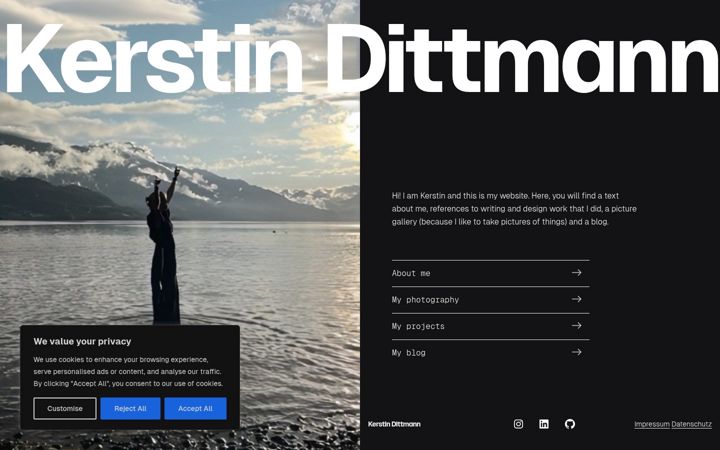
Task: Click the arrow beside My blog
Action: [x=576, y=352]
